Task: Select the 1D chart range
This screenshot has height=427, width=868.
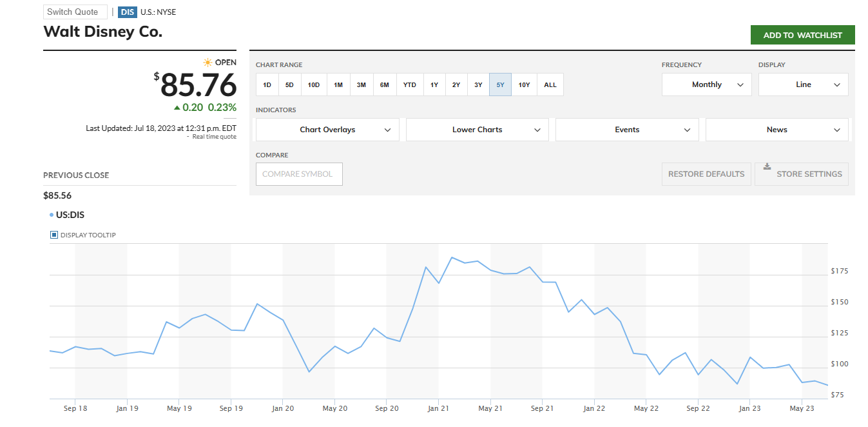Action: [x=267, y=84]
